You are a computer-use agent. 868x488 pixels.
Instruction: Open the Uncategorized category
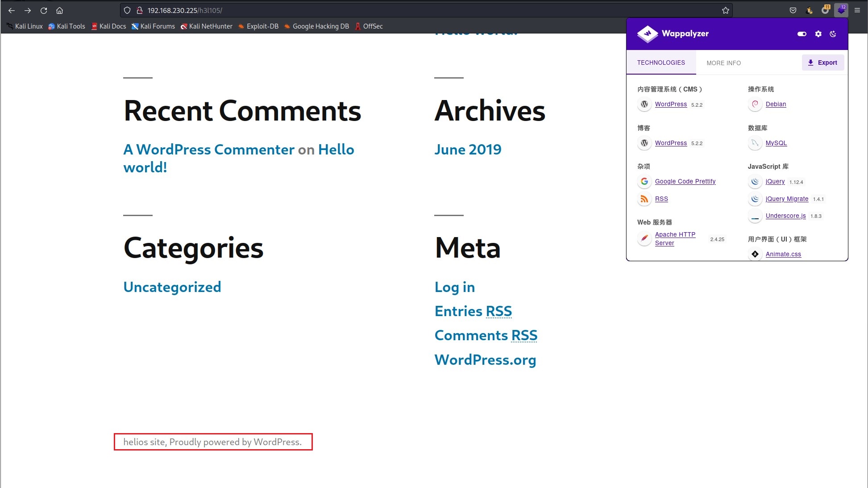tap(172, 287)
